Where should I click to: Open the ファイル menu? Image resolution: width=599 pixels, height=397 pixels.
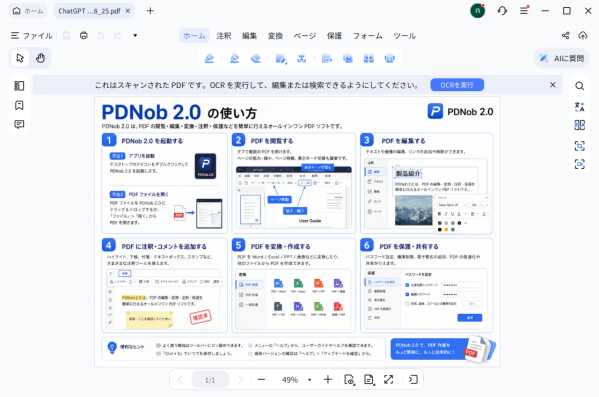[x=32, y=36]
